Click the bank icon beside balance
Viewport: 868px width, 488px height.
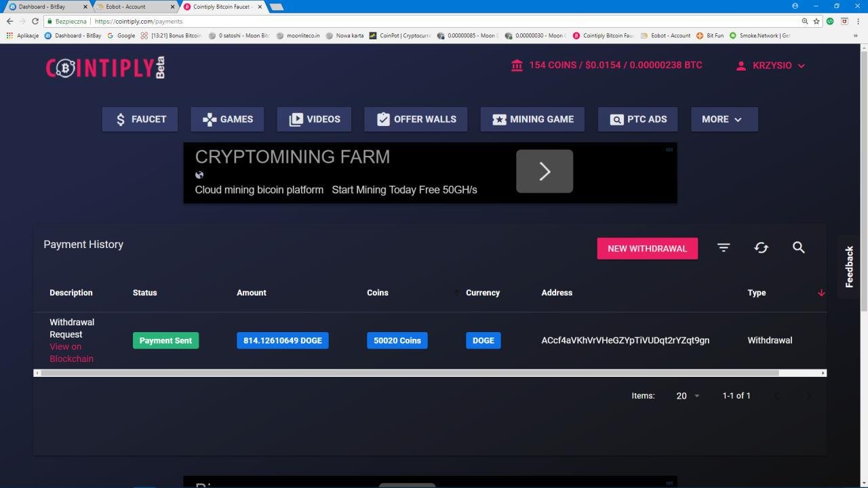(x=517, y=65)
